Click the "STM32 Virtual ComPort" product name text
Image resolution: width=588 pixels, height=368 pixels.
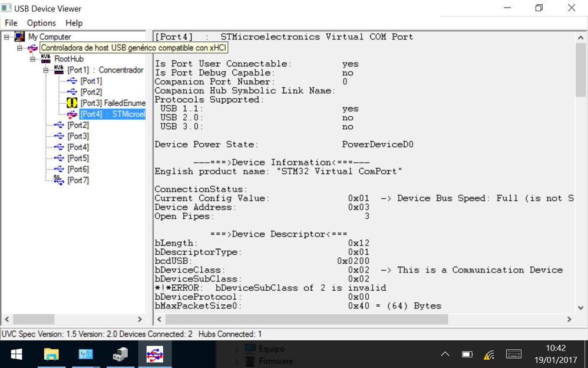pos(339,172)
